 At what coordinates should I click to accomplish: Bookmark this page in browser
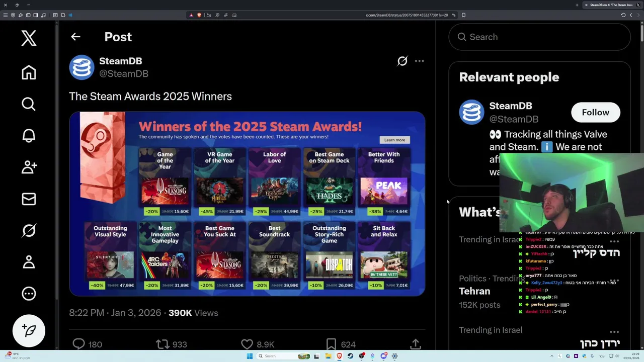point(463,15)
